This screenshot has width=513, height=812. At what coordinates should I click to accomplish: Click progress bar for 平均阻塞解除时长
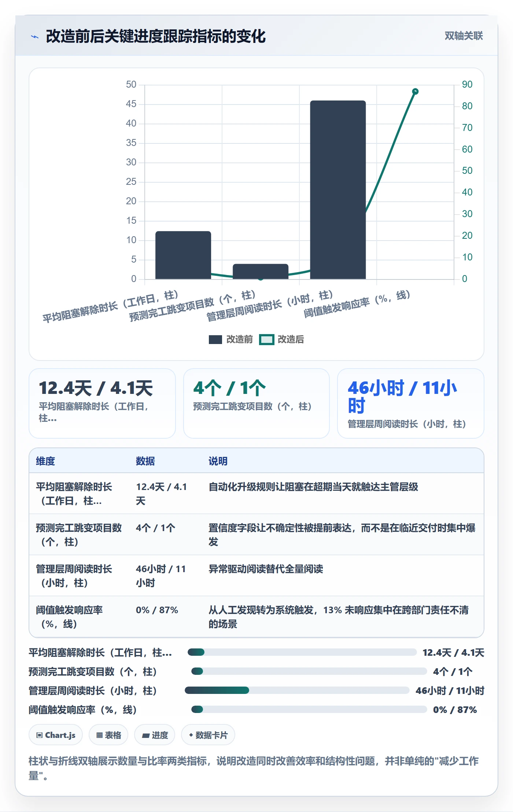pyautogui.click(x=302, y=652)
